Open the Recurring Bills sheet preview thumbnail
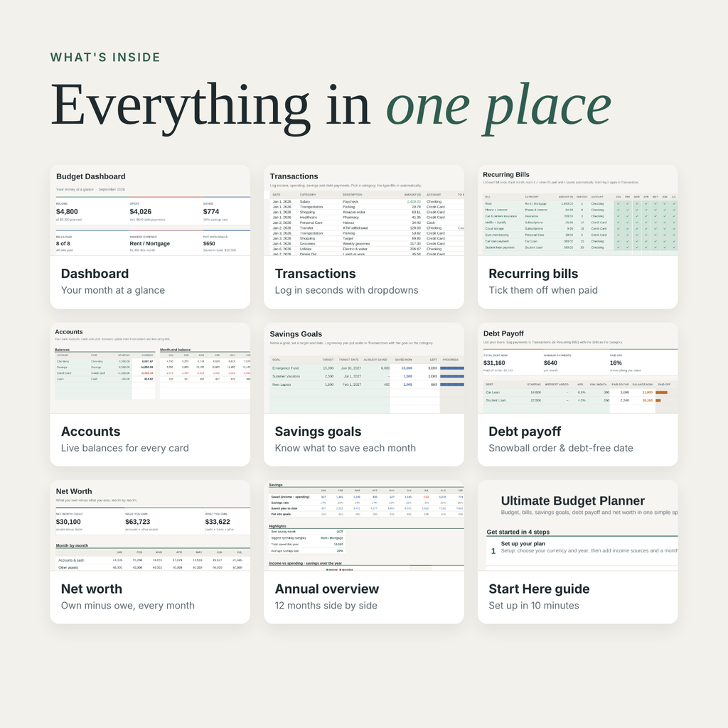Screen dimensions: 728x728 point(577,210)
